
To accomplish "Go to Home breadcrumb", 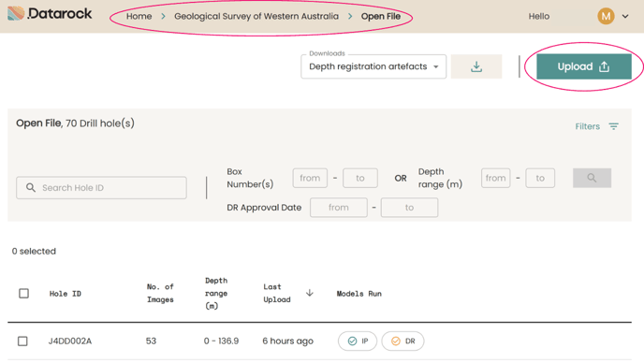I will 139,17.
